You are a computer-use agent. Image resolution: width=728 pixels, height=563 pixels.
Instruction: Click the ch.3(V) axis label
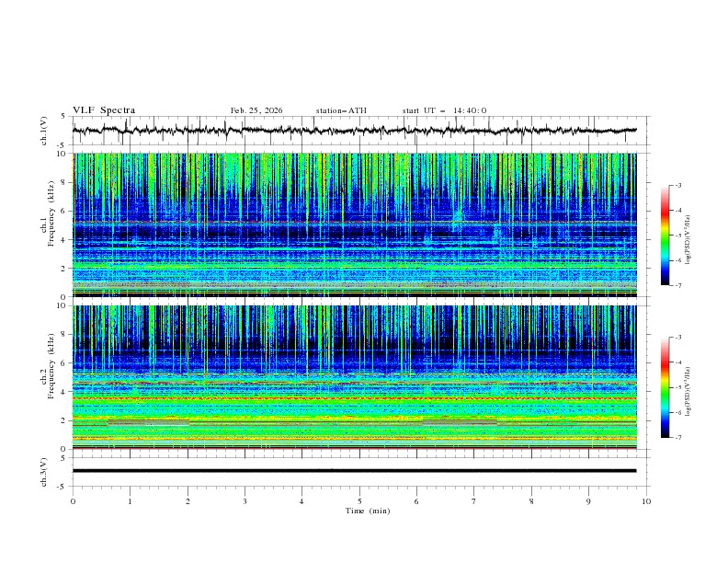click(x=43, y=472)
